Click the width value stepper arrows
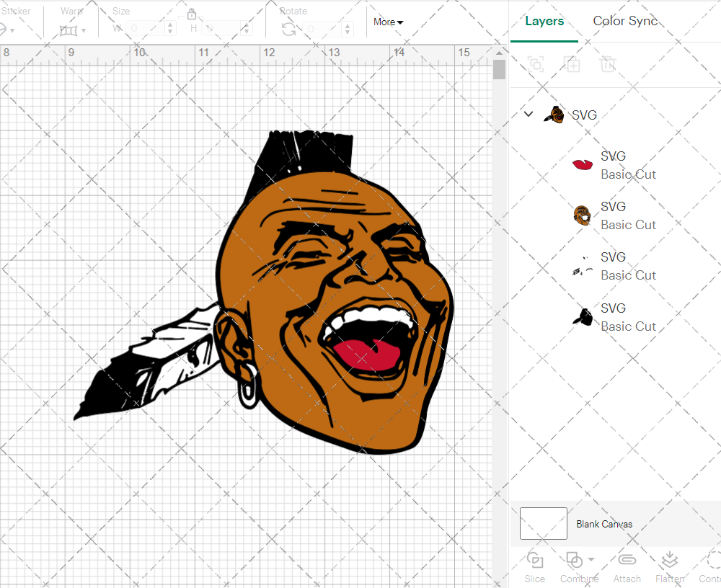The height and width of the screenshot is (588, 721). click(x=170, y=29)
